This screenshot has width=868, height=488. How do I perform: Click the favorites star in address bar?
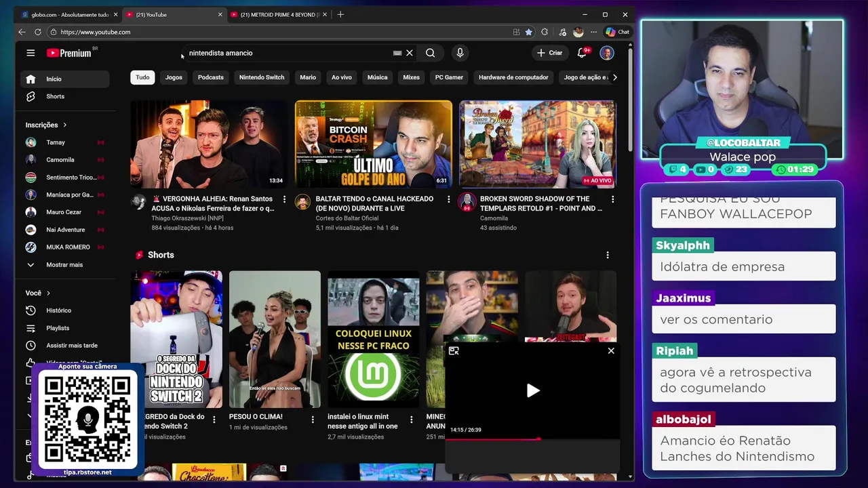(x=528, y=32)
